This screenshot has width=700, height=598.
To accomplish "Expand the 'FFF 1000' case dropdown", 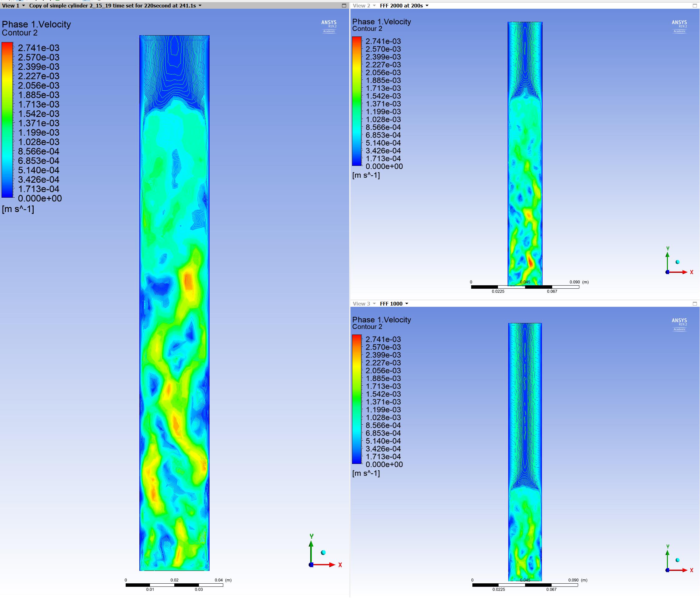I will (x=394, y=304).
